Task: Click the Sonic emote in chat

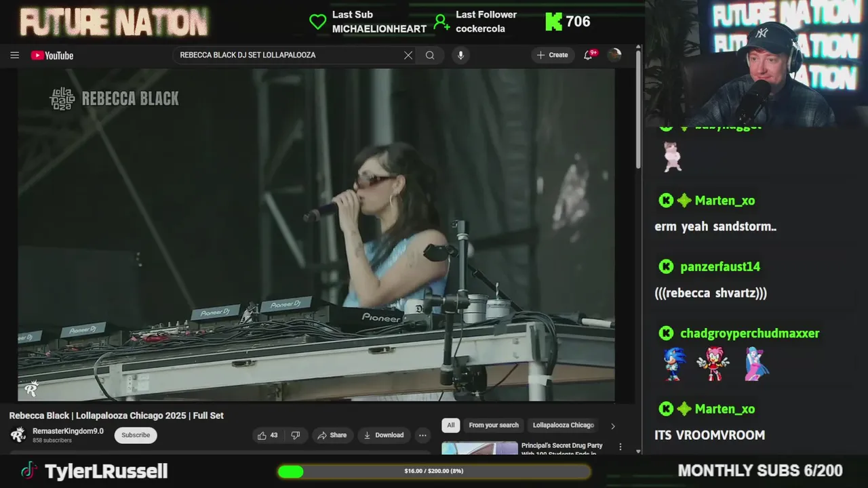Action: (674, 365)
